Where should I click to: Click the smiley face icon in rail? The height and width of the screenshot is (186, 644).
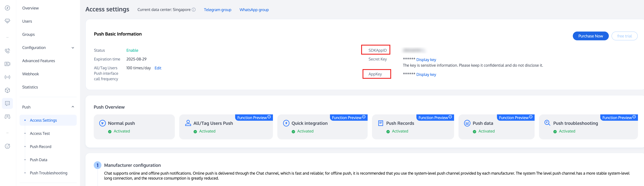coord(8,146)
